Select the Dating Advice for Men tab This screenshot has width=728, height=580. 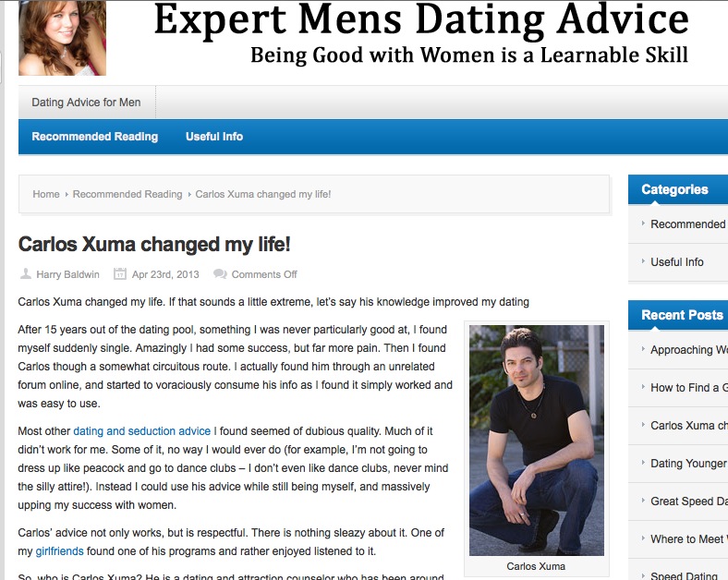coord(86,103)
